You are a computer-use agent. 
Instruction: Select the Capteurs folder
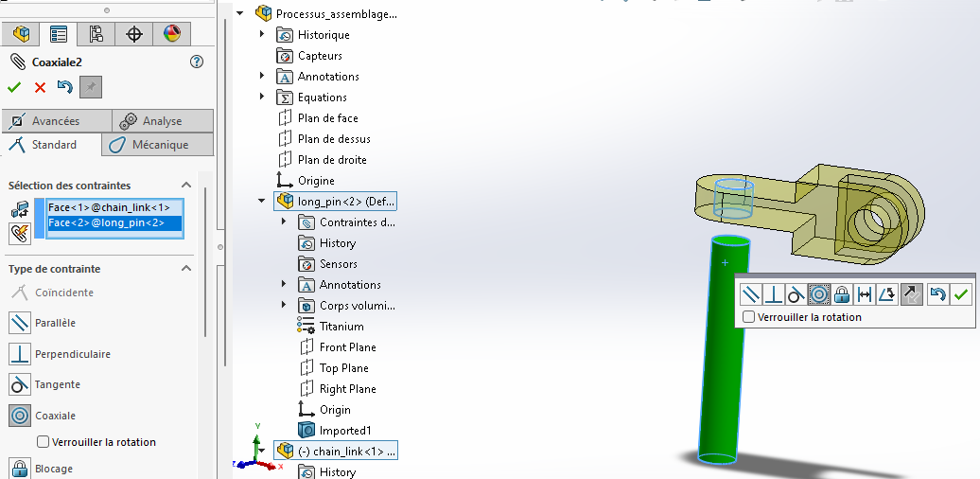click(x=309, y=56)
